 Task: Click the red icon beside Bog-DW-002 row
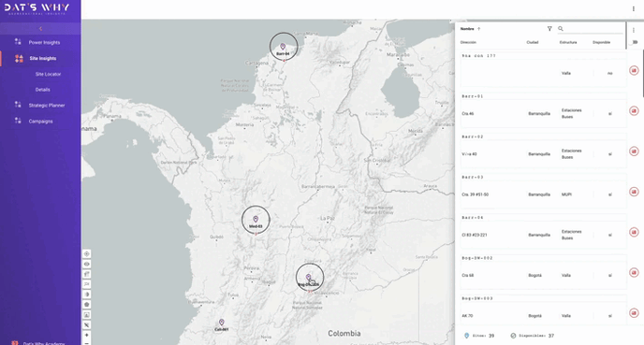[x=634, y=272]
